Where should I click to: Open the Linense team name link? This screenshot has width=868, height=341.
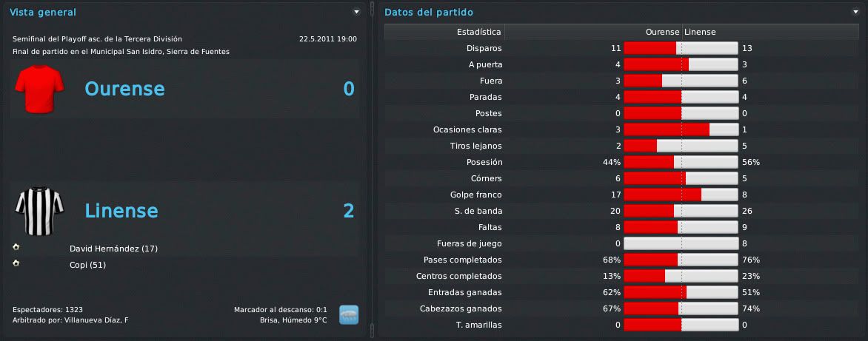[121, 211]
